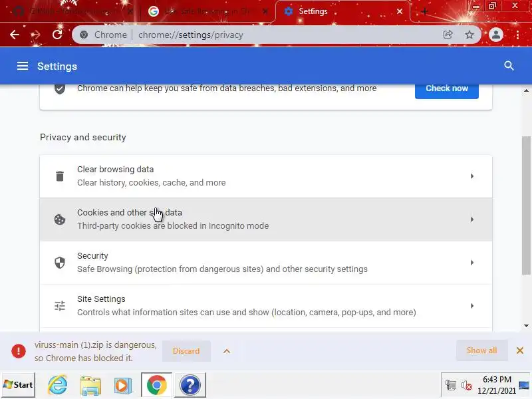Image resolution: width=532 pixels, height=399 pixels.
Task: Click the Site Settings sliders icon
Action: (x=60, y=306)
